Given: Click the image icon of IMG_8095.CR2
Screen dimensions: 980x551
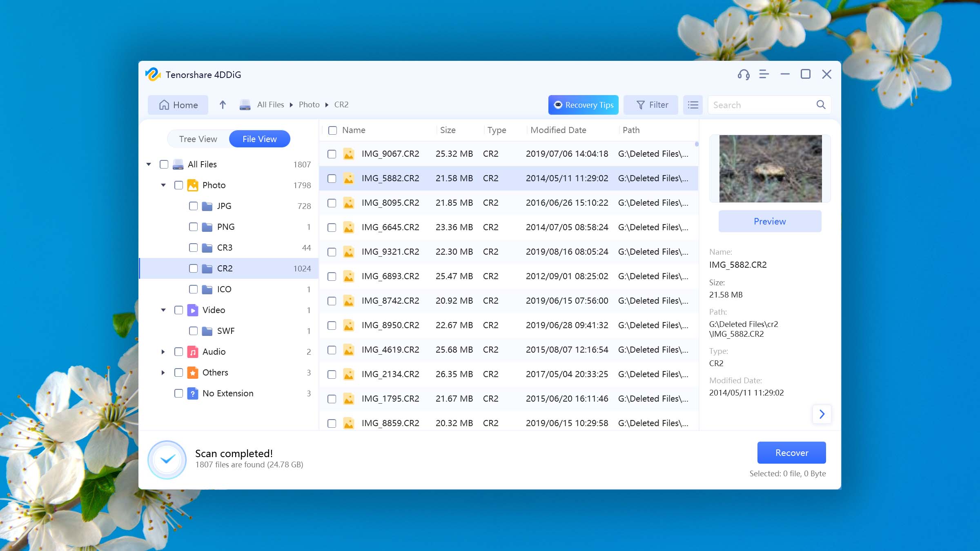Looking at the screenshot, I should point(349,203).
